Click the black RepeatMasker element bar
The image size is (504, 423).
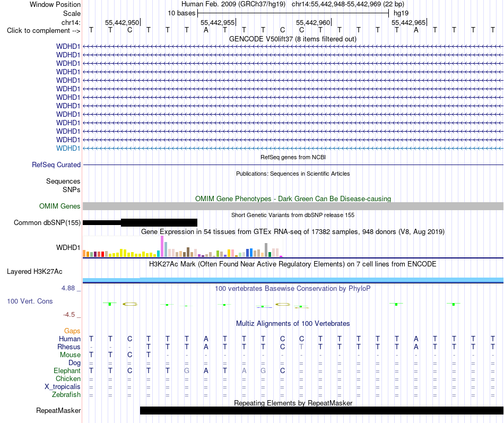(x=321, y=410)
